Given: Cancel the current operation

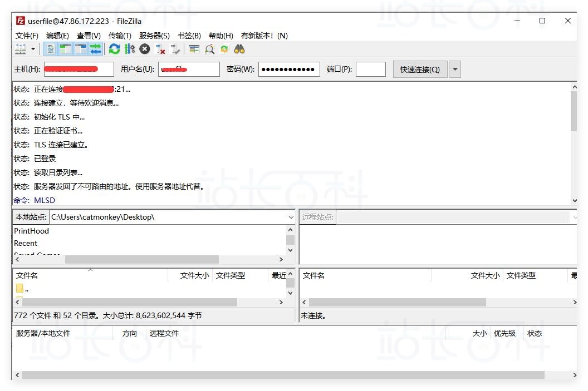Looking at the screenshot, I should 144,49.
